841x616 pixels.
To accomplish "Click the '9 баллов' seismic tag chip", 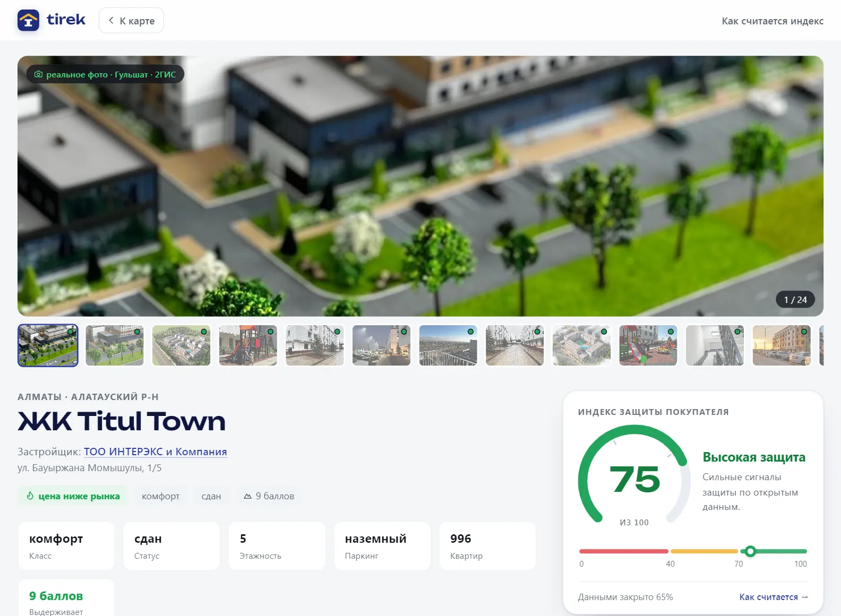I will [269, 496].
